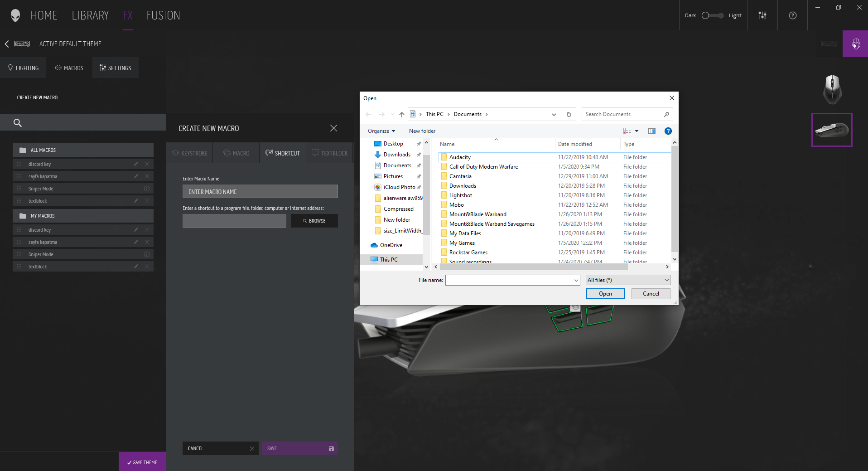Switch to the TEXTBLOCK tab
This screenshot has height=471, width=868.
(330, 153)
